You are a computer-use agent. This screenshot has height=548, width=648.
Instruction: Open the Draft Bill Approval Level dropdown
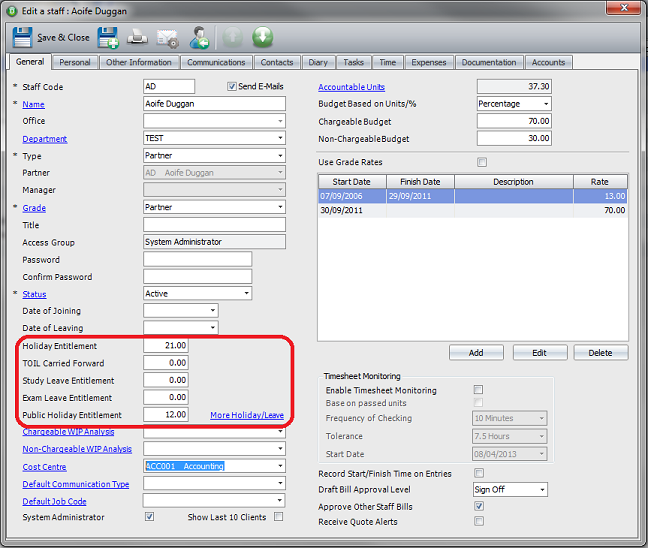[541, 490]
